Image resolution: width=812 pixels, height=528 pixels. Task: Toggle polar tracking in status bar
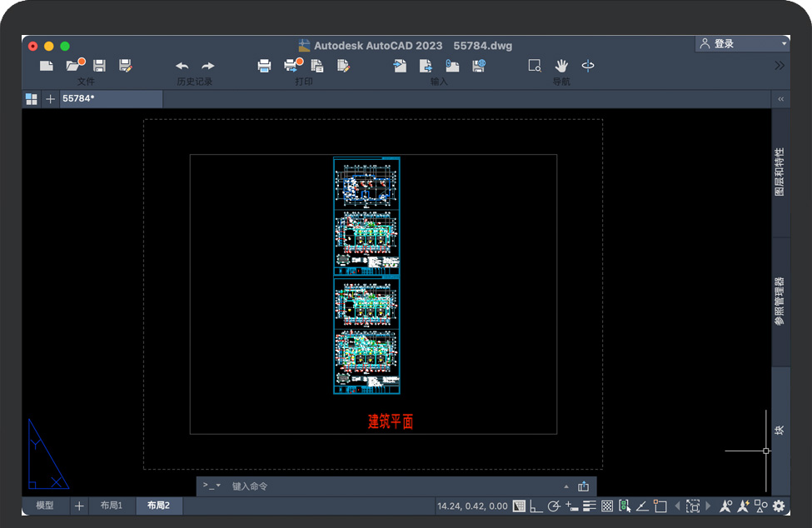point(554,506)
